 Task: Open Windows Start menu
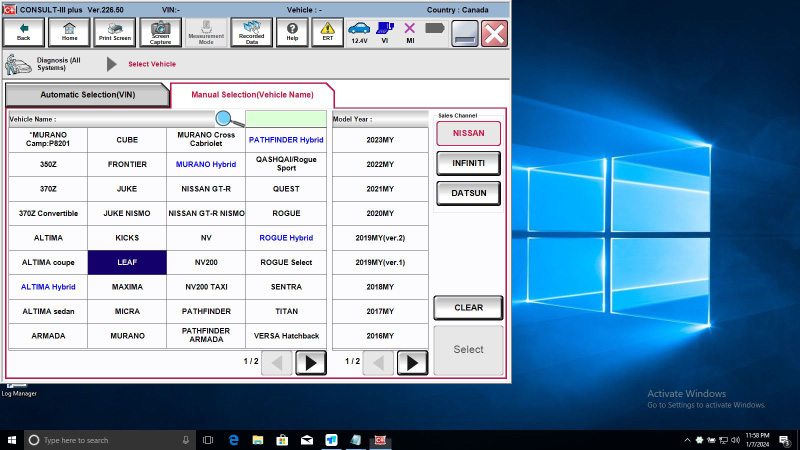(x=12, y=440)
